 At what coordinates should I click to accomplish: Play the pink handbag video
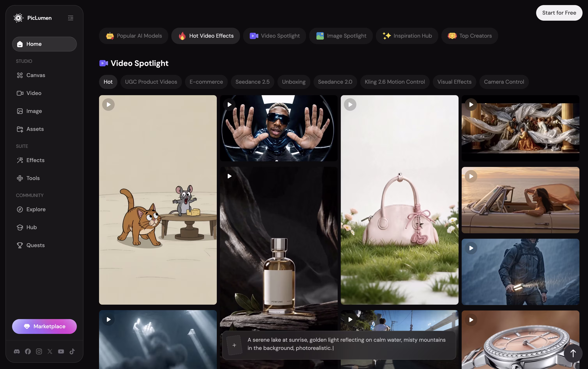[x=350, y=105]
